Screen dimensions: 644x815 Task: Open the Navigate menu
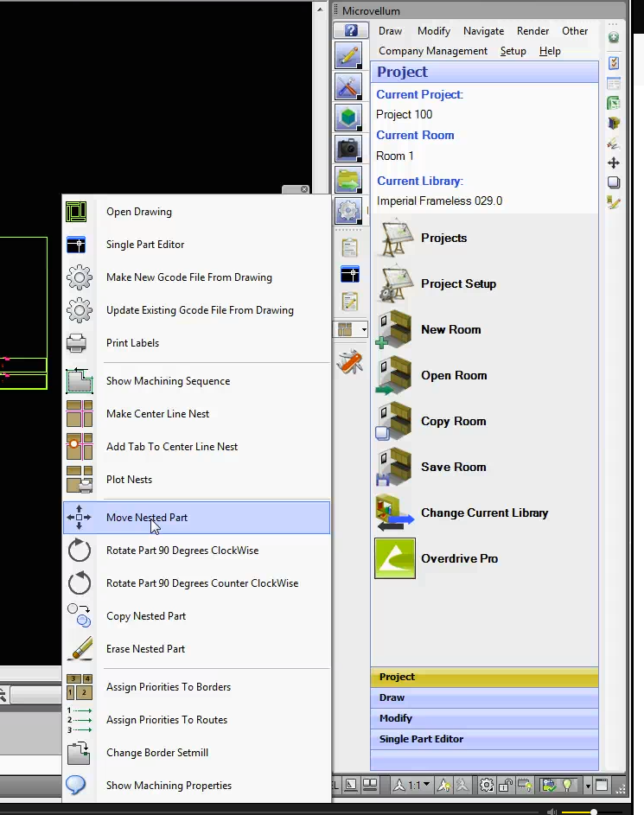tap(483, 31)
